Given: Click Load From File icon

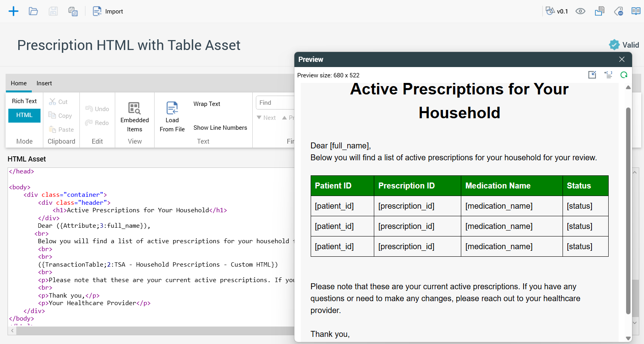Looking at the screenshot, I should click(x=172, y=116).
